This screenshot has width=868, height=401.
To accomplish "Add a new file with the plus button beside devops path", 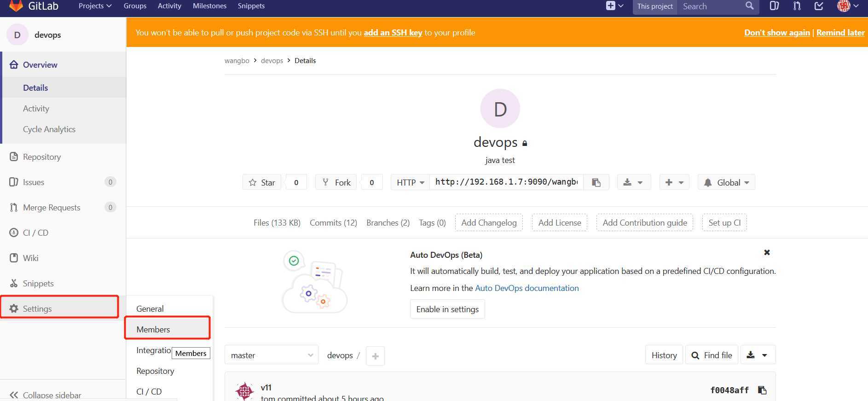I will 375,356.
